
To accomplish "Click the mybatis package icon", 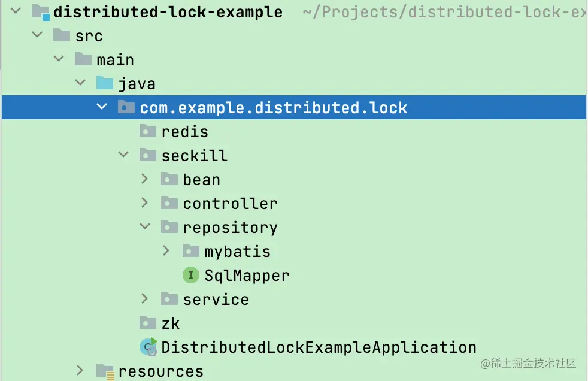I will (x=191, y=251).
